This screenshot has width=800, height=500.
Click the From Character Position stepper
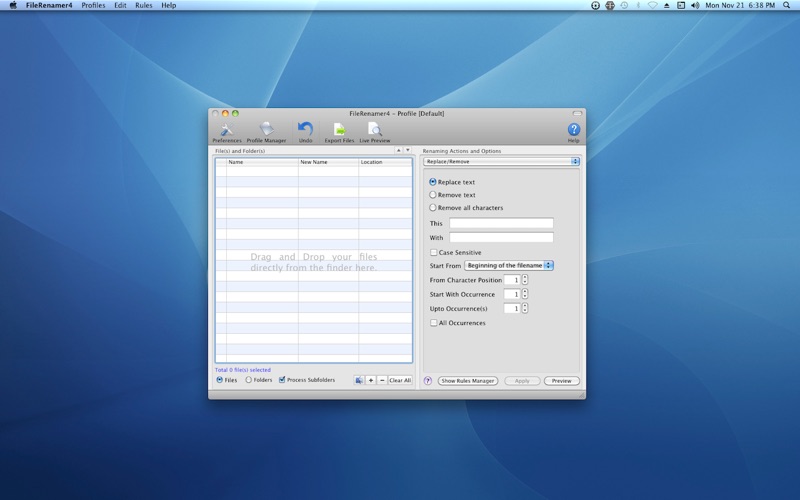[x=525, y=280]
